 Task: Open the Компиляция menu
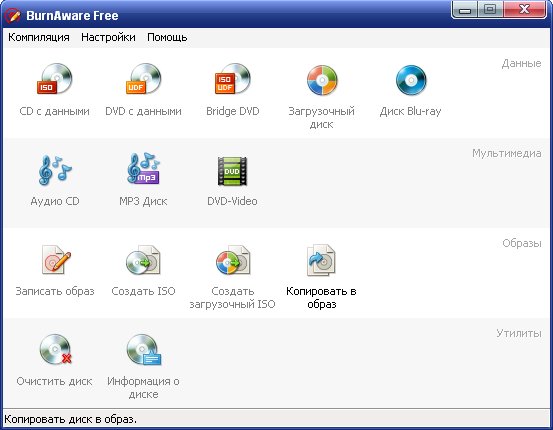coord(39,37)
